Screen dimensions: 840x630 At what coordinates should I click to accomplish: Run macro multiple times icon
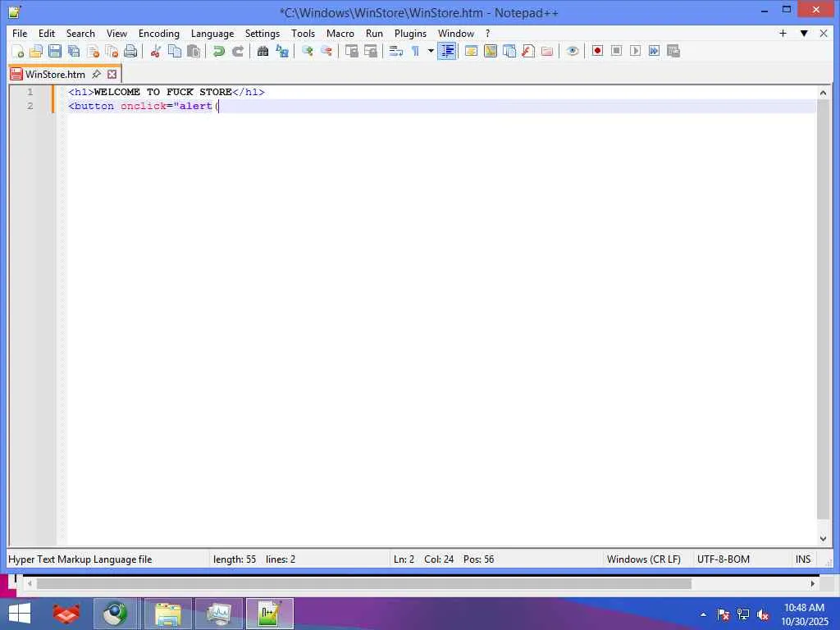pos(654,51)
